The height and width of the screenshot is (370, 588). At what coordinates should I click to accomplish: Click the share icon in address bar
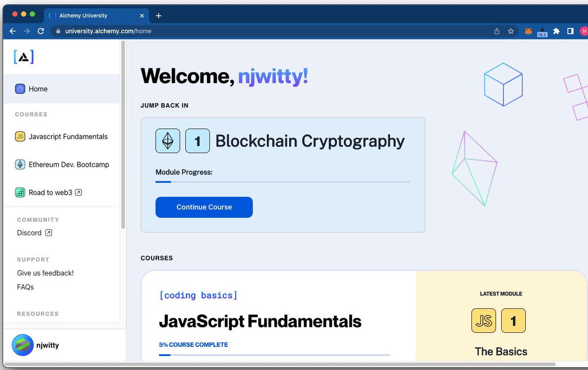tap(497, 31)
